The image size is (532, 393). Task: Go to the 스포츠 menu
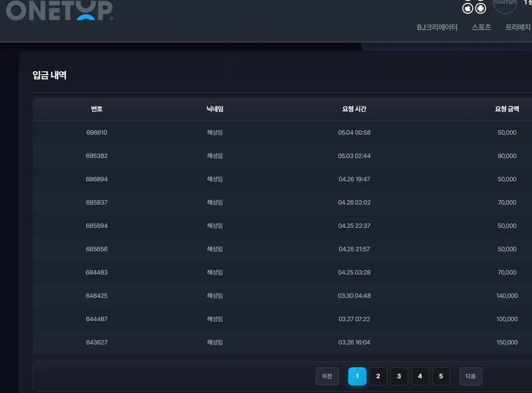pyautogui.click(x=481, y=27)
